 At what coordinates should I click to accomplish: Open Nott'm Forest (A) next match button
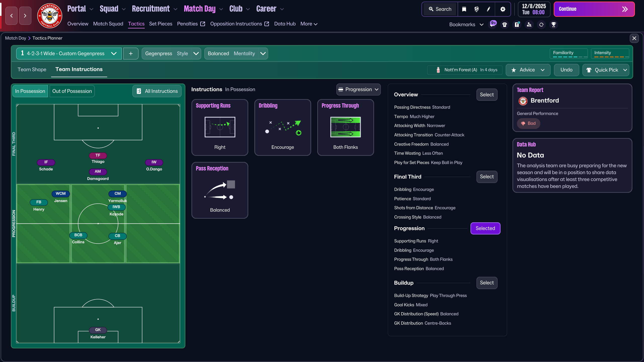[x=465, y=70]
